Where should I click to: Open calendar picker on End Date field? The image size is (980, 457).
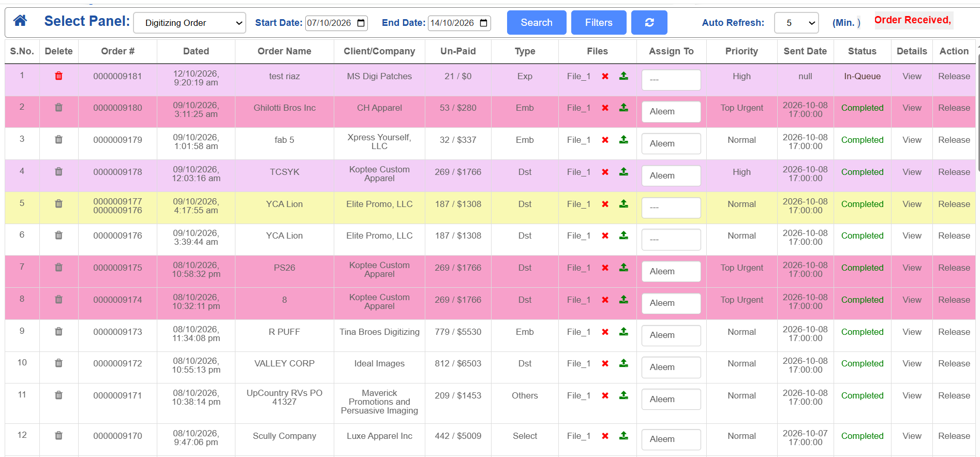[x=484, y=23]
